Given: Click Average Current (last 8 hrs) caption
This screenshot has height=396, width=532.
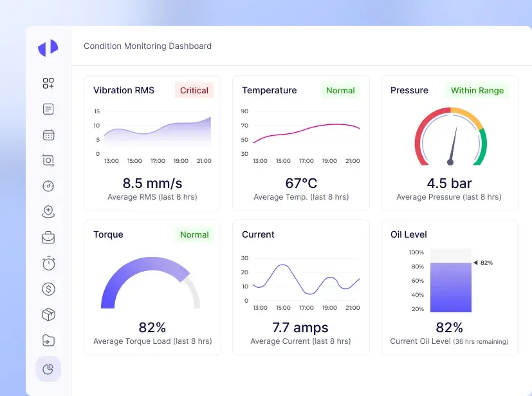Looking at the screenshot, I should (x=300, y=341).
